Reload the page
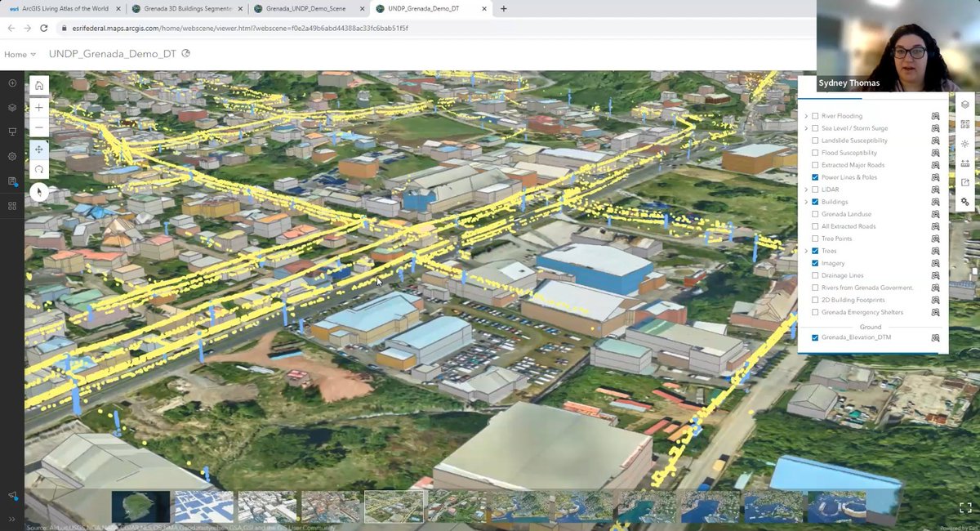The image size is (980, 531). click(x=45, y=28)
